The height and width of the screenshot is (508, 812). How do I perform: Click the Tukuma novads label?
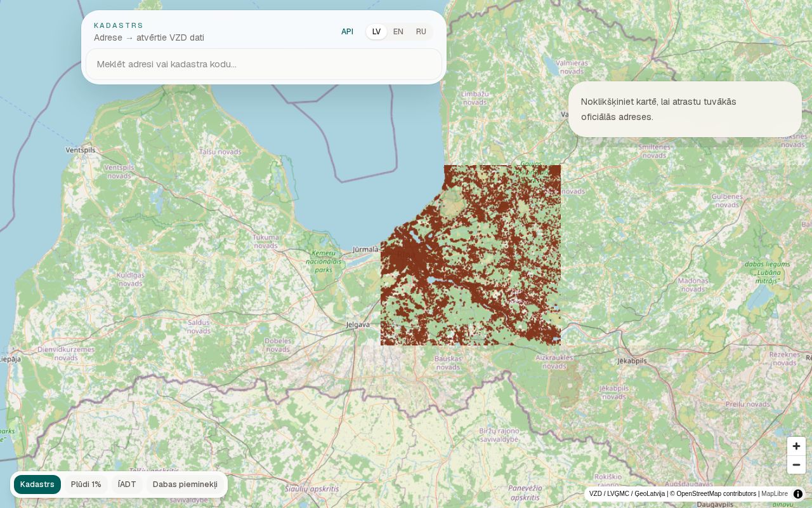click(266, 241)
